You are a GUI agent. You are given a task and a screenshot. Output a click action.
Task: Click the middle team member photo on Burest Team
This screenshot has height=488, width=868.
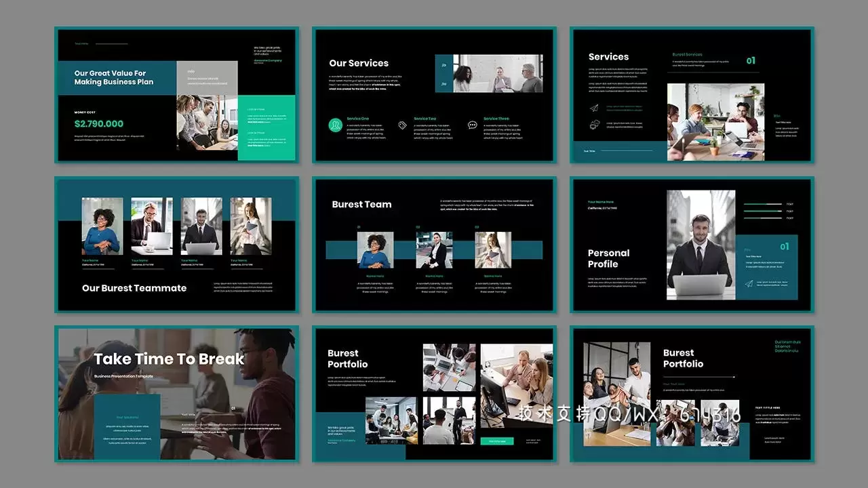click(434, 250)
